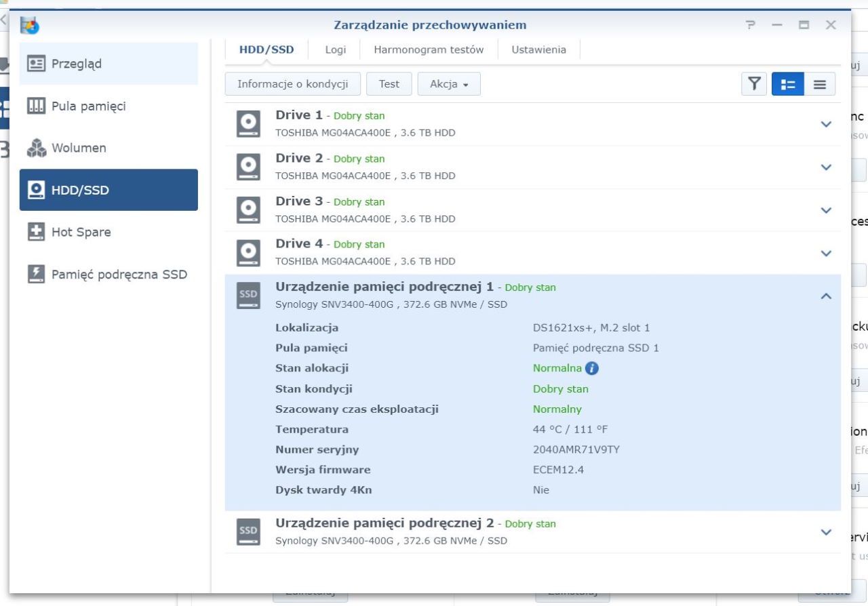Select the HDD/SSD sidebar item

click(x=108, y=190)
